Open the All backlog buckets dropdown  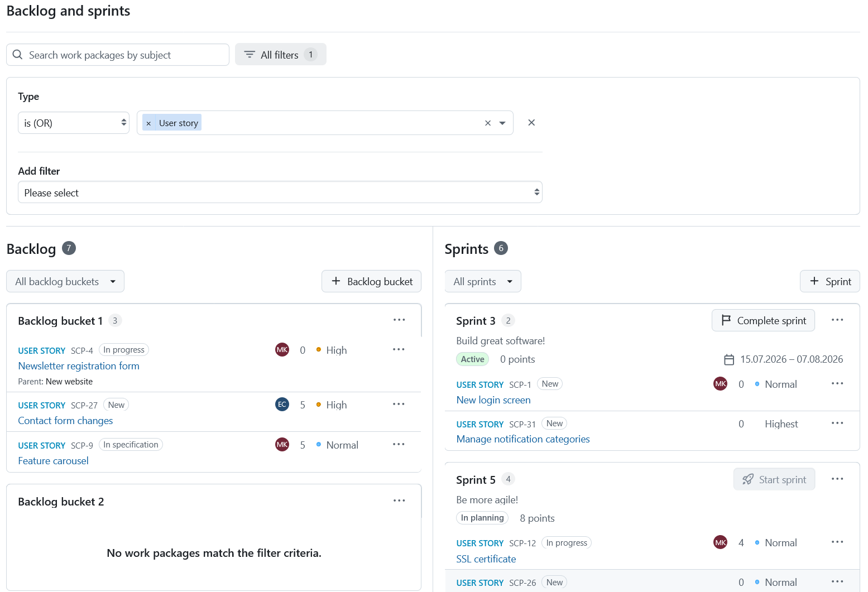(65, 282)
